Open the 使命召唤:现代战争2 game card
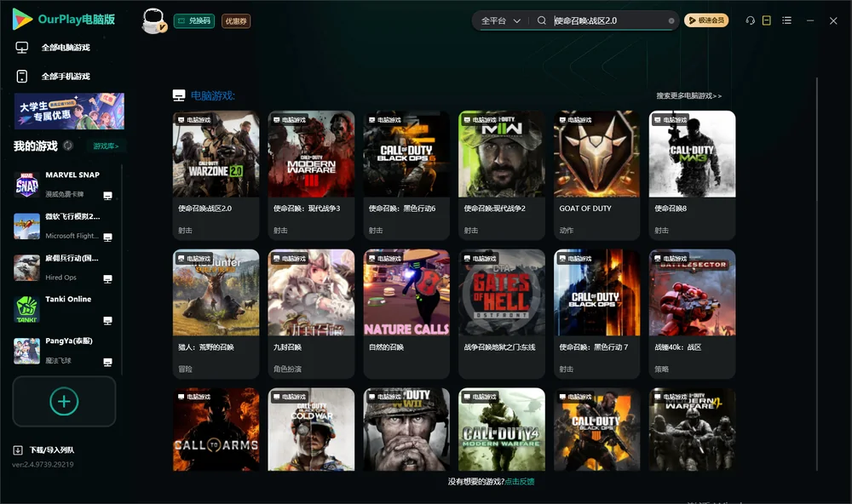Screen dimensions: 852x504 coord(502,175)
